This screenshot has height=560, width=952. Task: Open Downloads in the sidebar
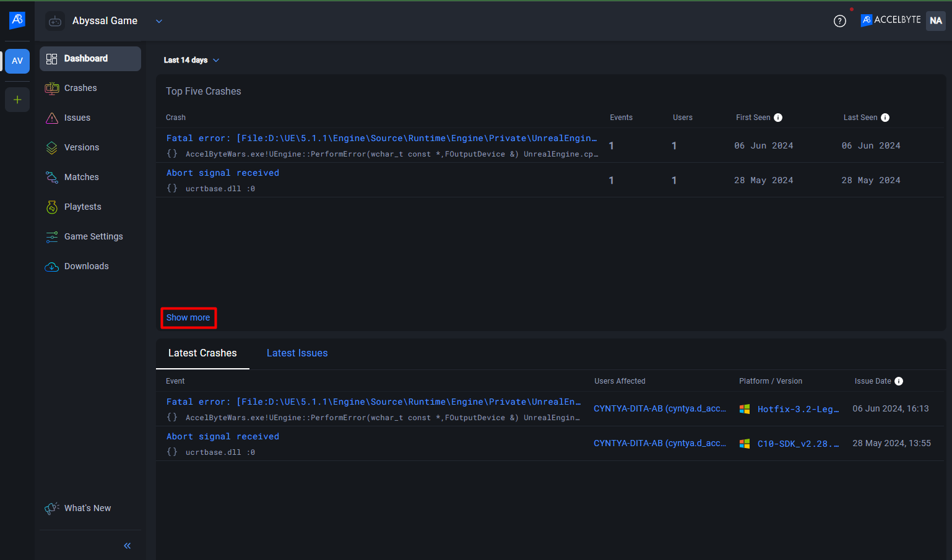point(90,267)
